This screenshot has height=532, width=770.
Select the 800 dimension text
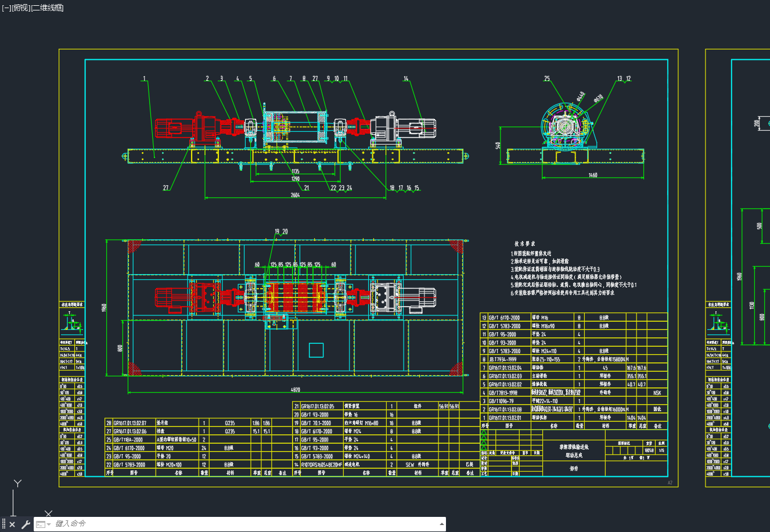point(120,348)
